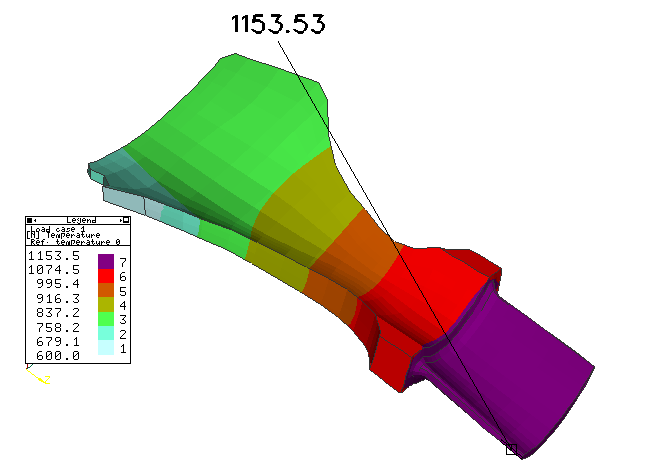The height and width of the screenshot is (468, 648).
Task: Click the purple color swatch labeled 7
Action: [105, 262]
